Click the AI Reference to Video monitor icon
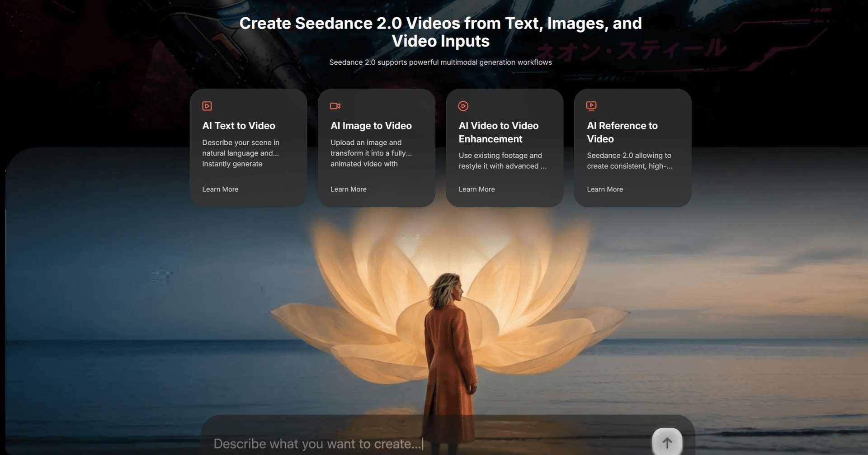868x455 pixels. (591, 106)
